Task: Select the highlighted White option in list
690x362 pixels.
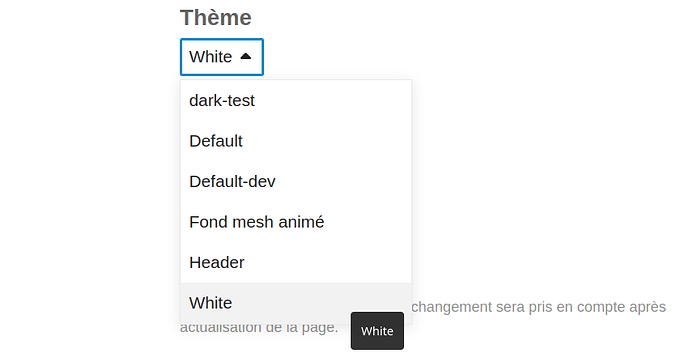Action: click(296, 303)
